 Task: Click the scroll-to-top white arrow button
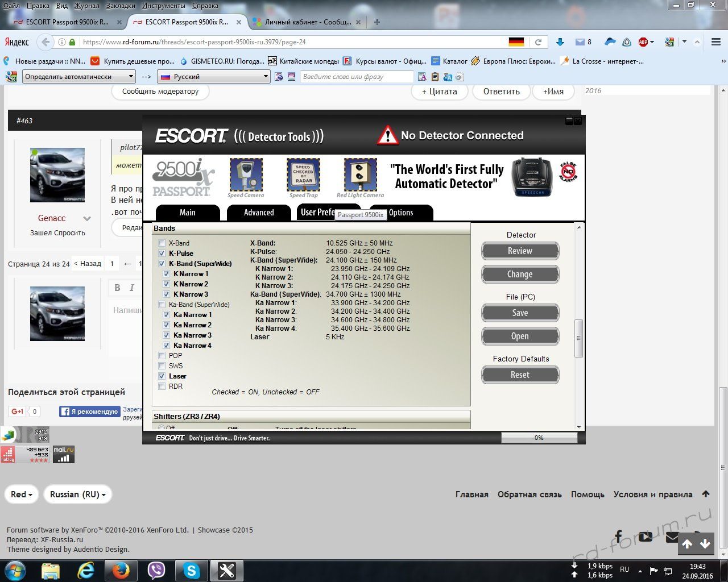point(687,544)
